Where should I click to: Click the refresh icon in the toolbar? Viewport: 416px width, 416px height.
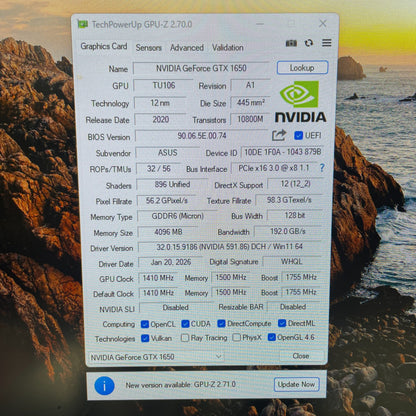tap(309, 43)
